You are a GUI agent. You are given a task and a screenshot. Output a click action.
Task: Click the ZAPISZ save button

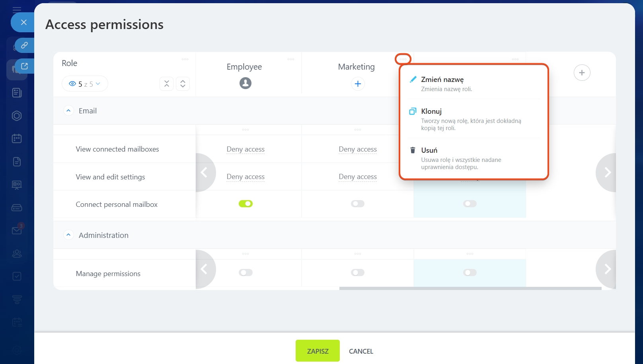tap(318, 351)
